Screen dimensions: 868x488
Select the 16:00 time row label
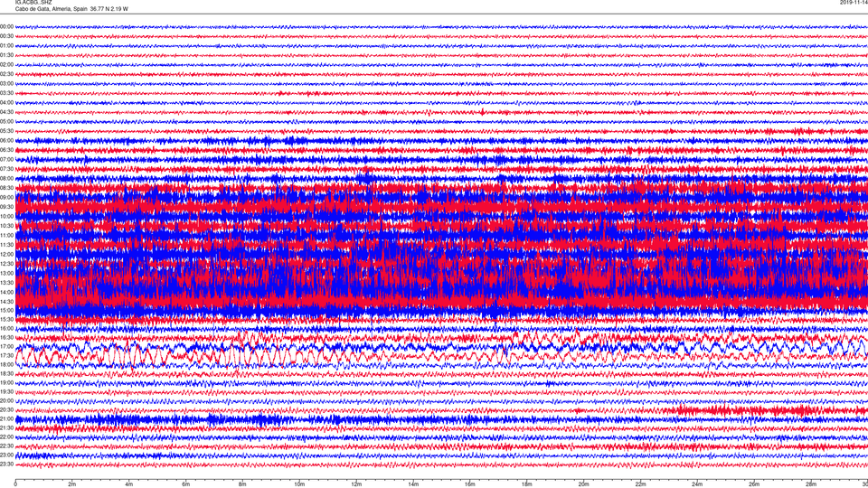pyautogui.click(x=6, y=328)
